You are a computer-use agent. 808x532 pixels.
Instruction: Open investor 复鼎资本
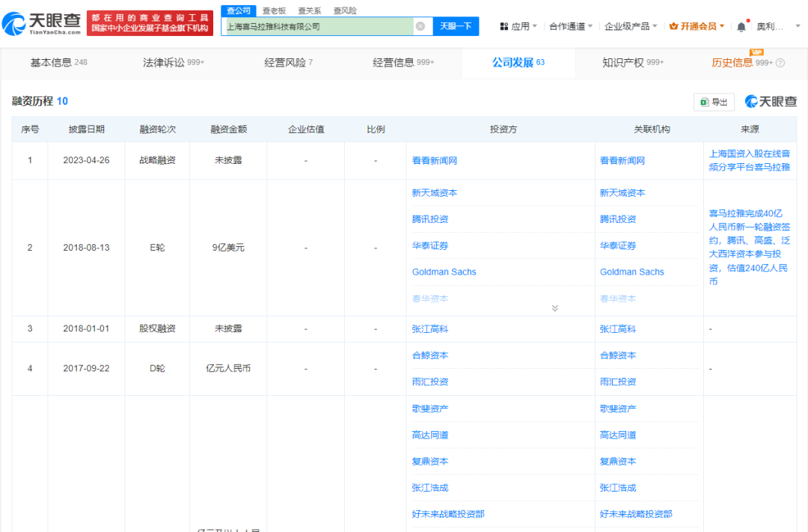pyautogui.click(x=430, y=462)
